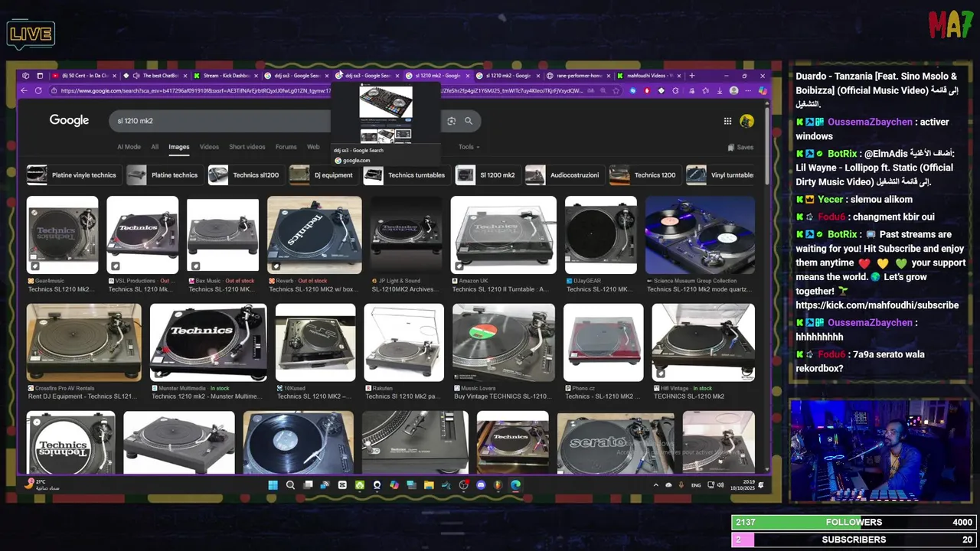The image size is (980, 551).
Task: Open the Gear4music turntable image result
Action: [63, 235]
